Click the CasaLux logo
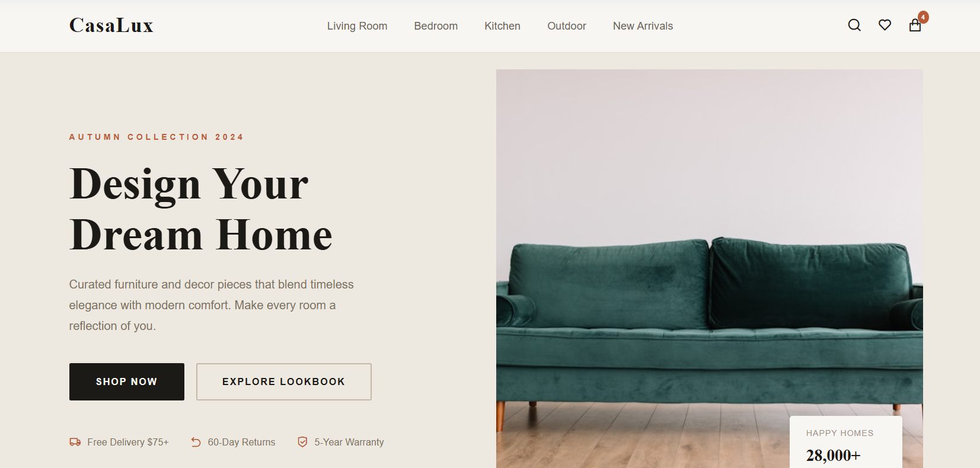 [111, 25]
